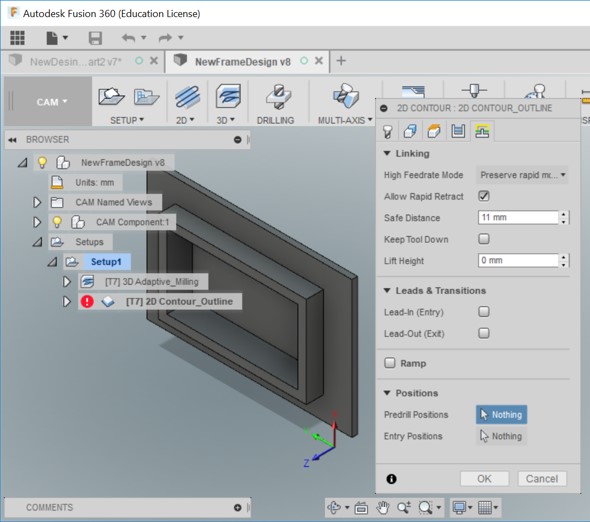Toggle visibility bulb of NewFrameDesign v8
Viewport: 590px width, 522px height.
tap(42, 162)
